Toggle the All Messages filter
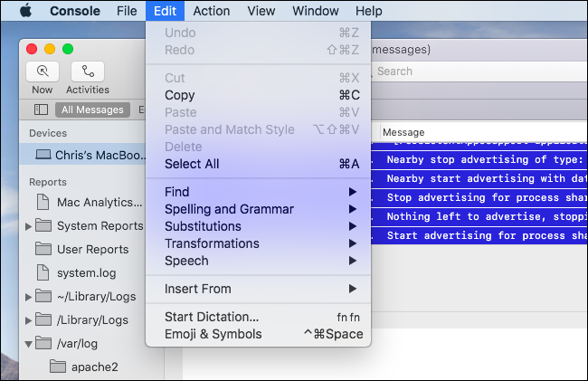Viewport: 588px width, 381px height. point(90,110)
